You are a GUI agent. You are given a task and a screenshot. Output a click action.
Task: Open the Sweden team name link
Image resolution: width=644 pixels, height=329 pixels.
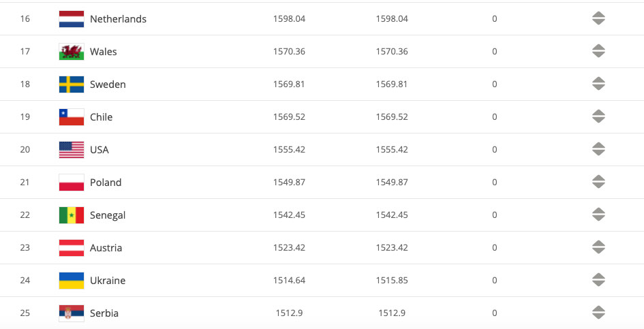tap(108, 84)
